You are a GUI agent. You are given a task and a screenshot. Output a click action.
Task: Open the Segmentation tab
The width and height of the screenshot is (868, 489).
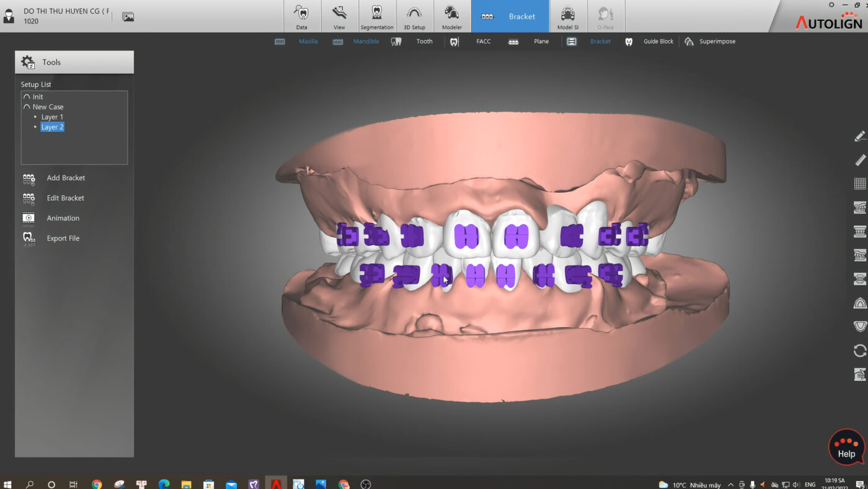tap(376, 17)
